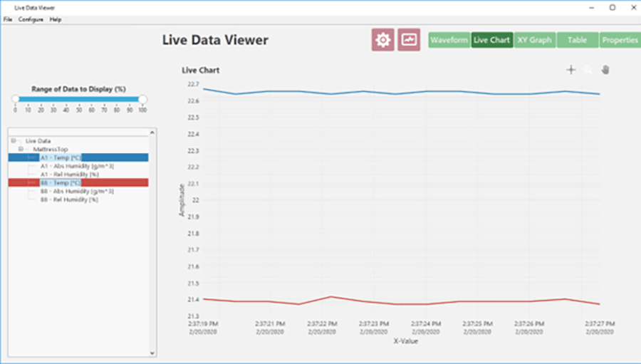641x364 pixels.
Task: Toggle A1 - Rel Humidity channel
Action: (x=69, y=175)
